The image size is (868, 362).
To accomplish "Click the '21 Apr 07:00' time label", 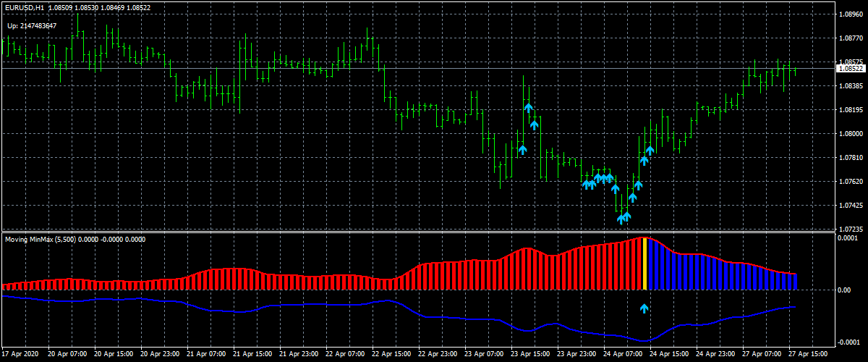I will 207,355.
